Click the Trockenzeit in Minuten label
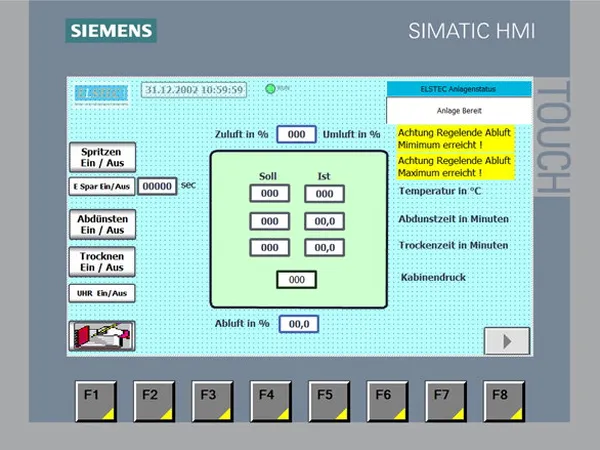 pos(453,245)
